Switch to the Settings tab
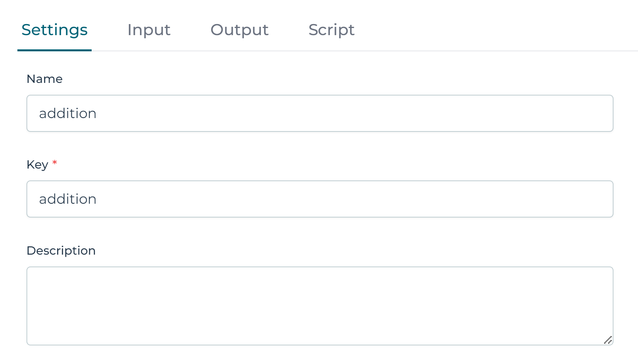Image resolution: width=638 pixels, height=364 pixels. pos(55,30)
